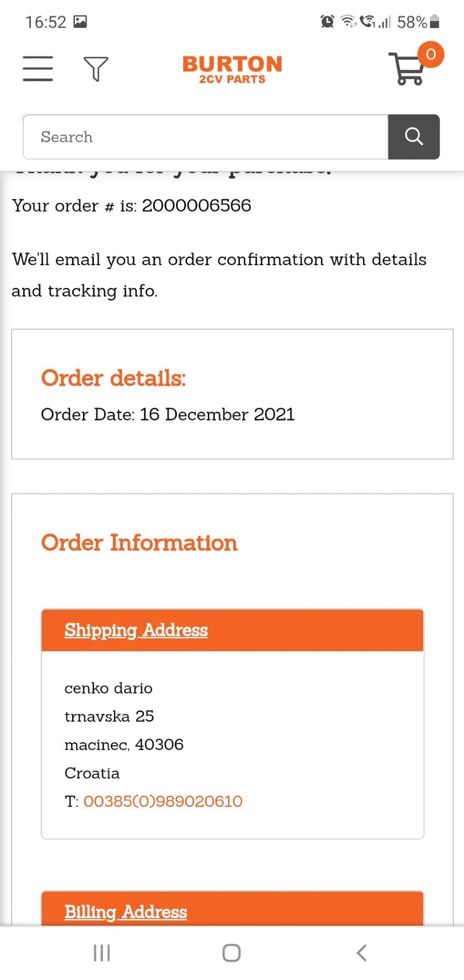Tap the order number 2000006566 text
The image size is (464, 980).
click(196, 206)
